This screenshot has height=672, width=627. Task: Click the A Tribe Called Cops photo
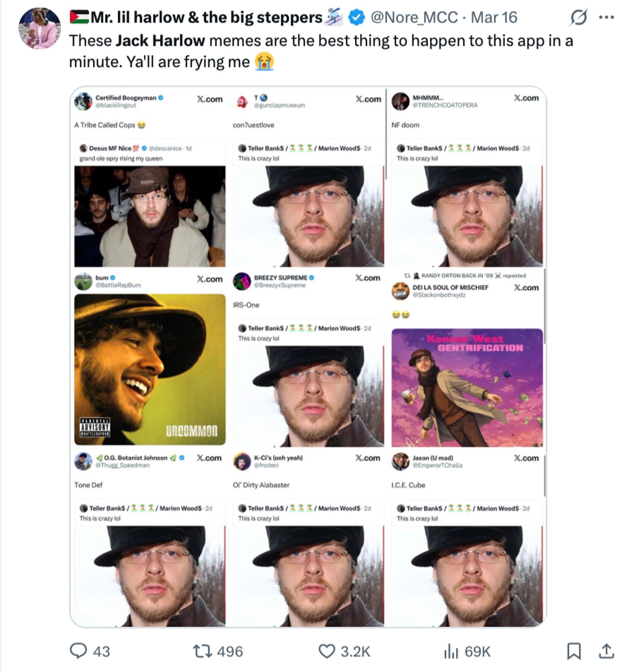[x=150, y=216]
